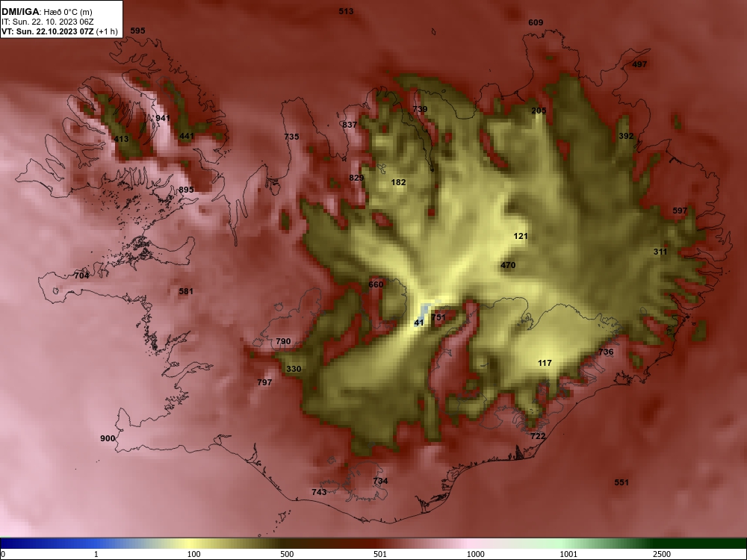Click the value 551 over the ocean
The height and width of the screenshot is (560, 747).
pos(622,482)
